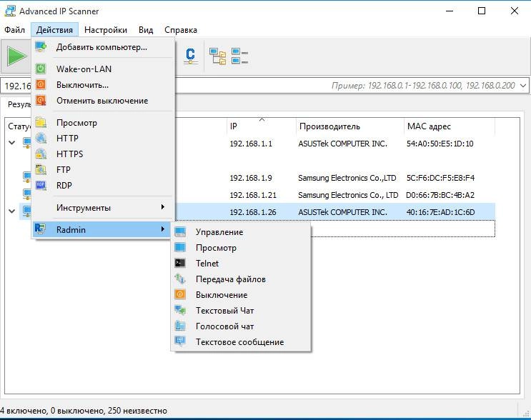Click the Advanced IP Scanner title icon
Viewport: 531px width, 420px height.
10,11
